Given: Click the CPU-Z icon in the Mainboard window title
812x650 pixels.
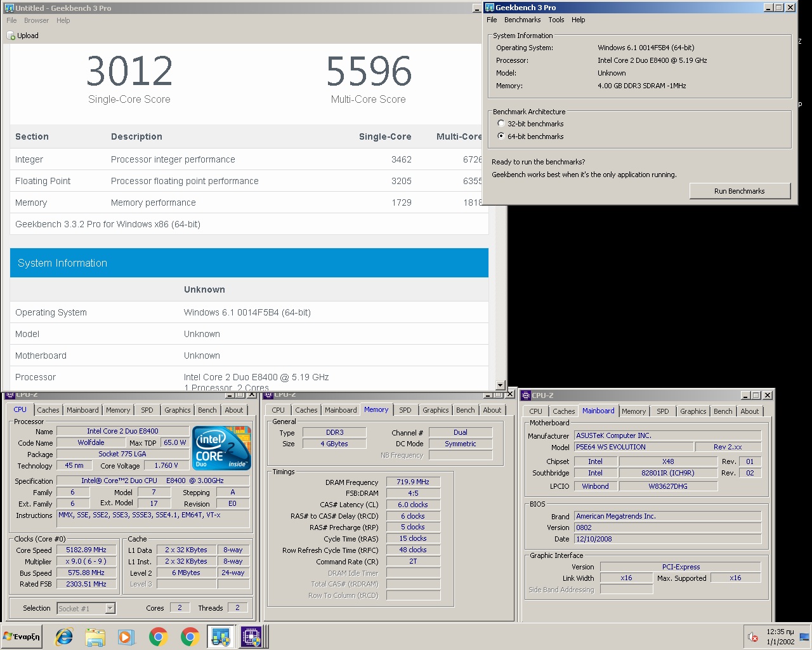Looking at the screenshot, I should 525,395.
